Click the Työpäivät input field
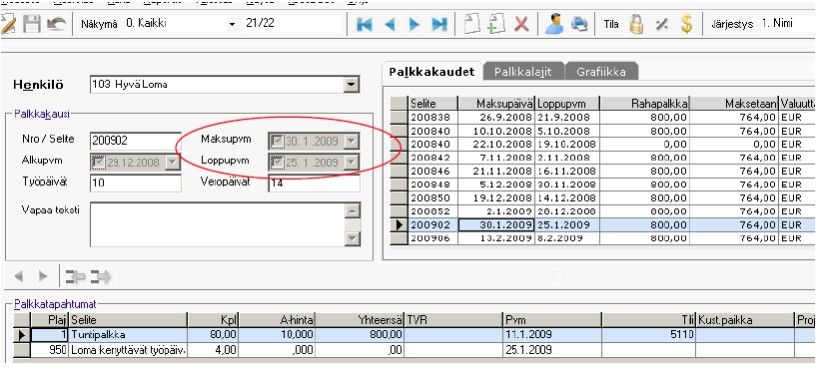Viewport: 817px width, 368px height. click(x=135, y=183)
